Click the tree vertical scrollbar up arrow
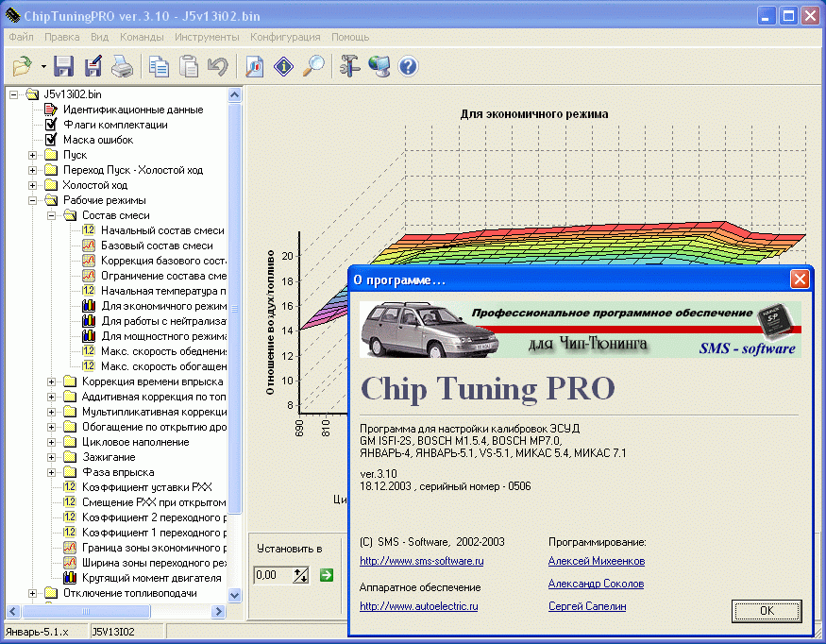This screenshot has height=644, width=826. coord(235,95)
